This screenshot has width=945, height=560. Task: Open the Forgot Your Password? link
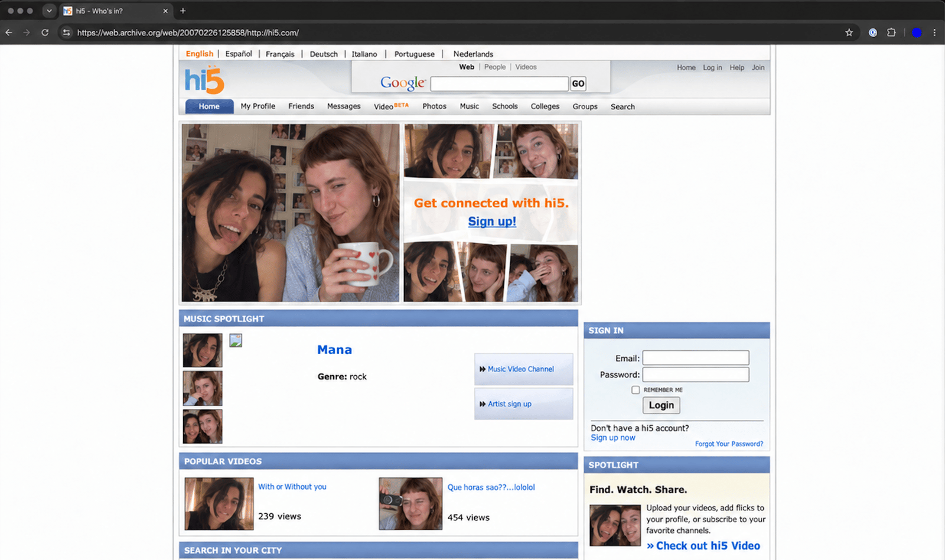pos(729,444)
